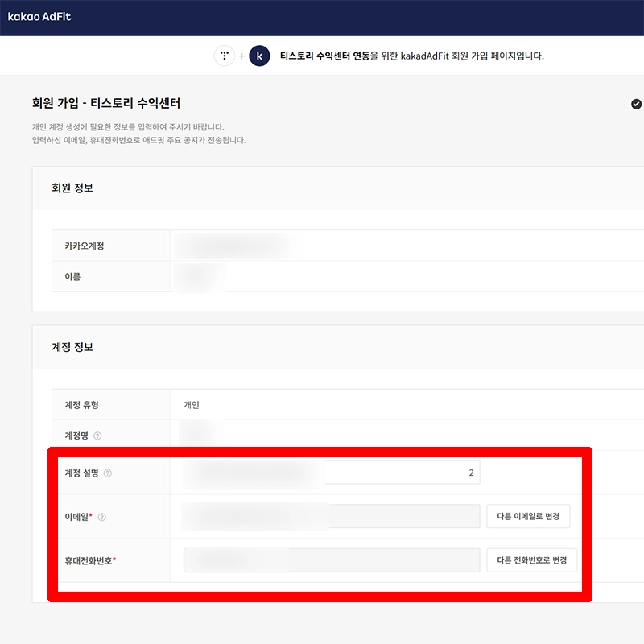The height and width of the screenshot is (644, 644).
Task: Click the 계정 정보 section title
Action: 72,347
